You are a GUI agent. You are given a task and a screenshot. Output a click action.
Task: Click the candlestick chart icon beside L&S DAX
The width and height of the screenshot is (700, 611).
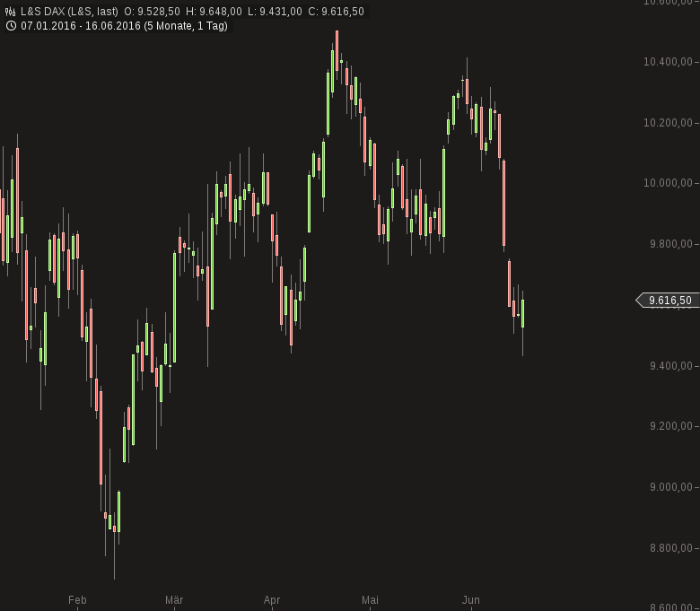pos(10,12)
